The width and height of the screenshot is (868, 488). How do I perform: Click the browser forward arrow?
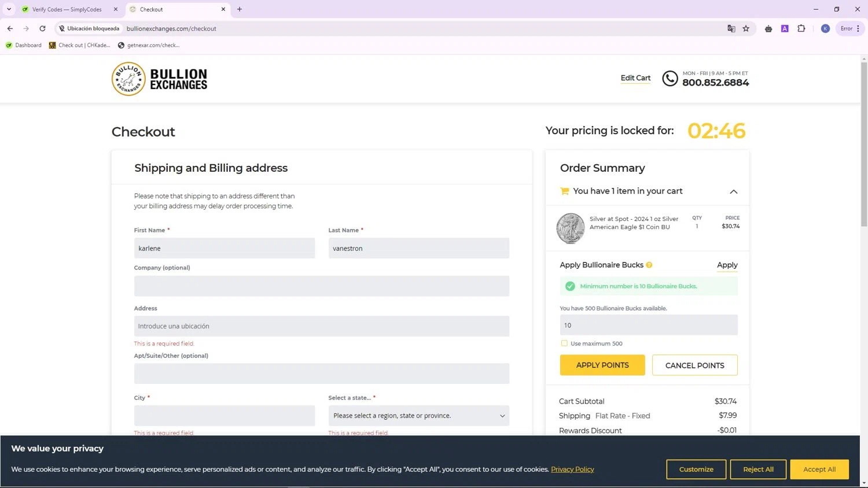(x=26, y=28)
